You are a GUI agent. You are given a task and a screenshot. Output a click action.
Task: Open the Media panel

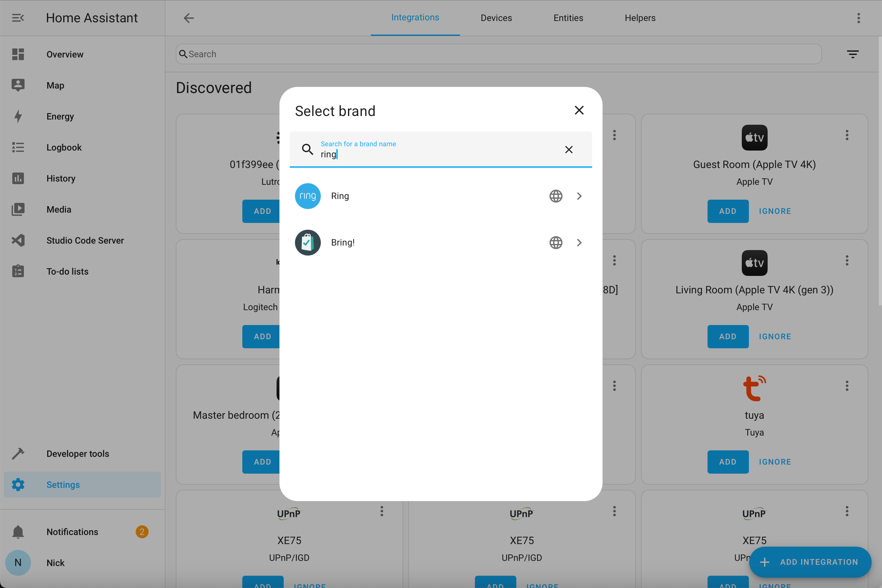click(x=82, y=209)
